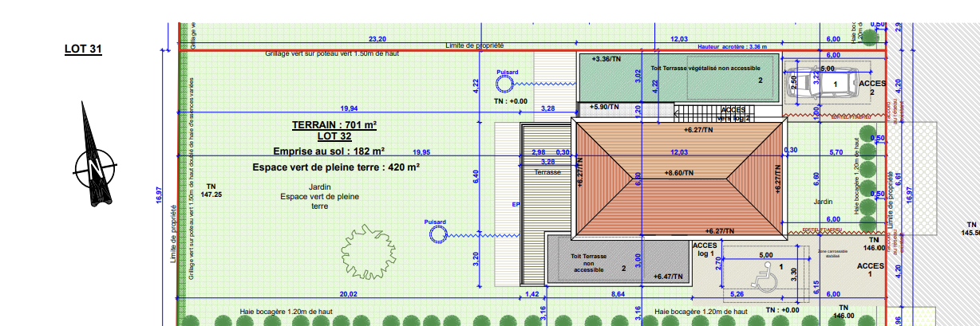Image resolution: width=980 pixels, height=326 pixels.
Task: Click the Hauteur acrotère : 3.36 m annotation
Action: pos(732,47)
